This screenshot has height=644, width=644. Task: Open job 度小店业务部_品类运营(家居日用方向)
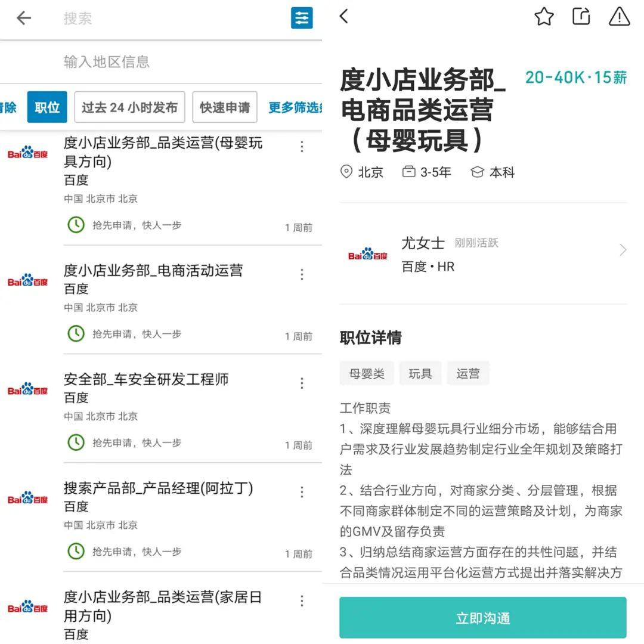(x=163, y=606)
